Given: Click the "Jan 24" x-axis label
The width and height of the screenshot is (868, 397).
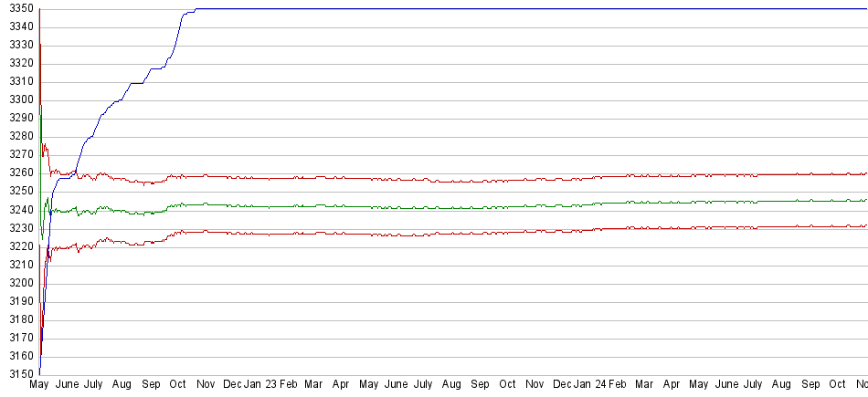Looking at the screenshot, I should point(589,385).
